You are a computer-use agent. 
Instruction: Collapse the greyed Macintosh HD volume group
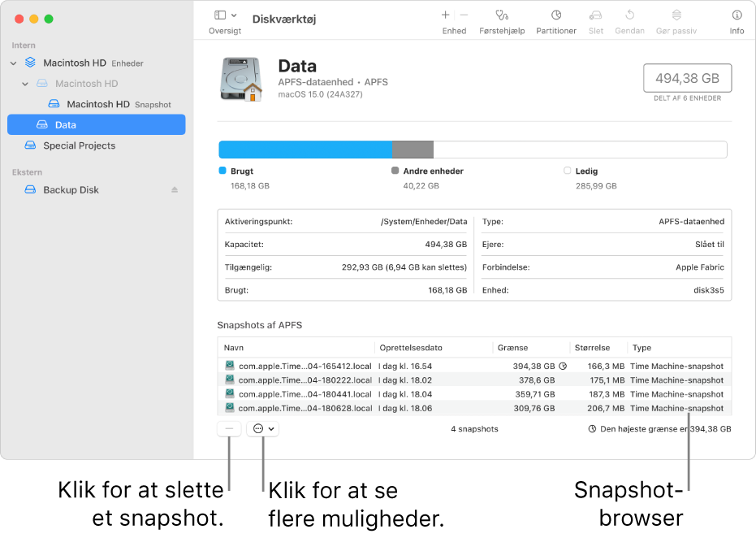25,84
